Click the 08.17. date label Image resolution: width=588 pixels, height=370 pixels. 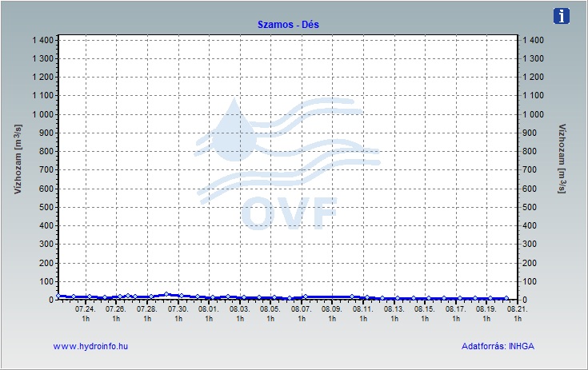(456, 309)
